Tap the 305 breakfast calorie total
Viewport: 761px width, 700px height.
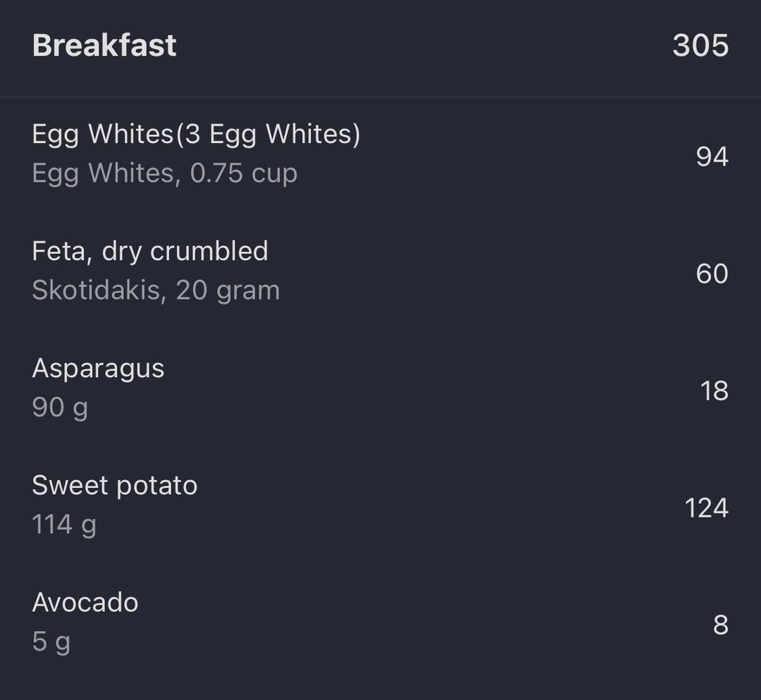point(700,45)
